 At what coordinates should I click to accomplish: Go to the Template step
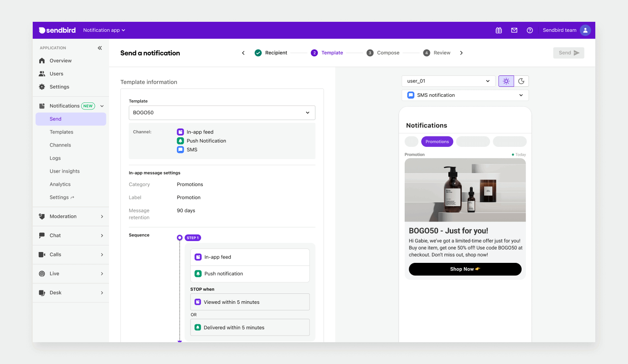(x=327, y=53)
